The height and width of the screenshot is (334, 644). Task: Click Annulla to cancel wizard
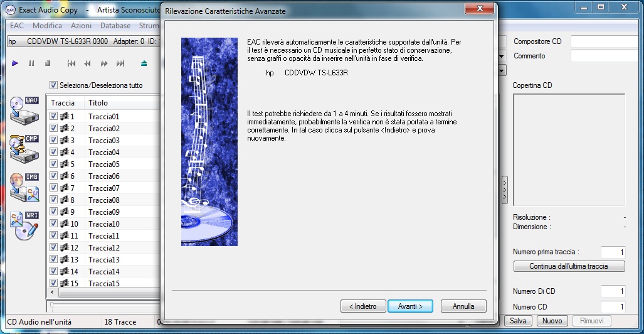[463, 306]
